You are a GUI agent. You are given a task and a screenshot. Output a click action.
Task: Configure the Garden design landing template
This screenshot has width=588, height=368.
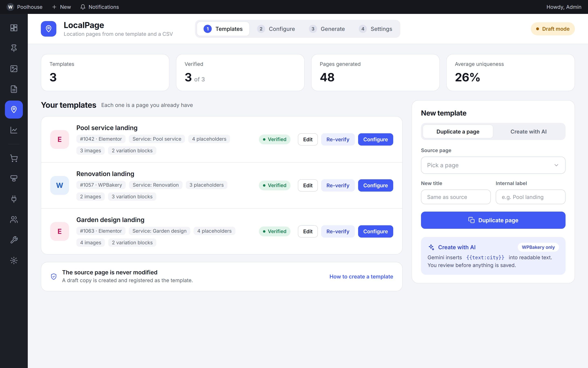tap(375, 231)
